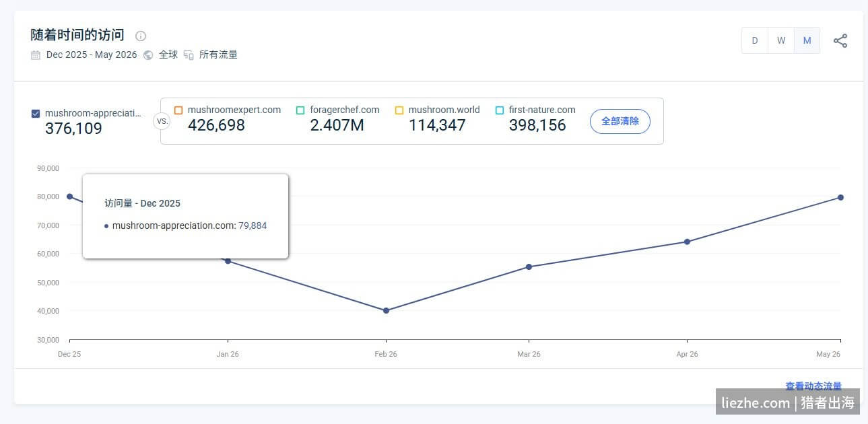Click the calendar icon before Dec 2025
Viewport: 868px width, 424px height.
(x=36, y=55)
